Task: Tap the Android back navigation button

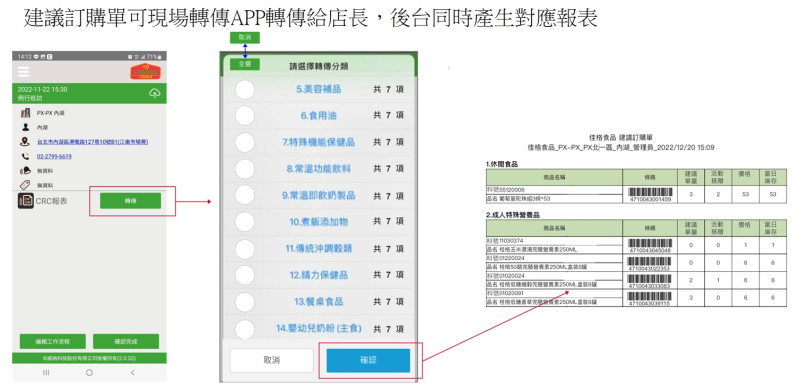Action: click(133, 373)
